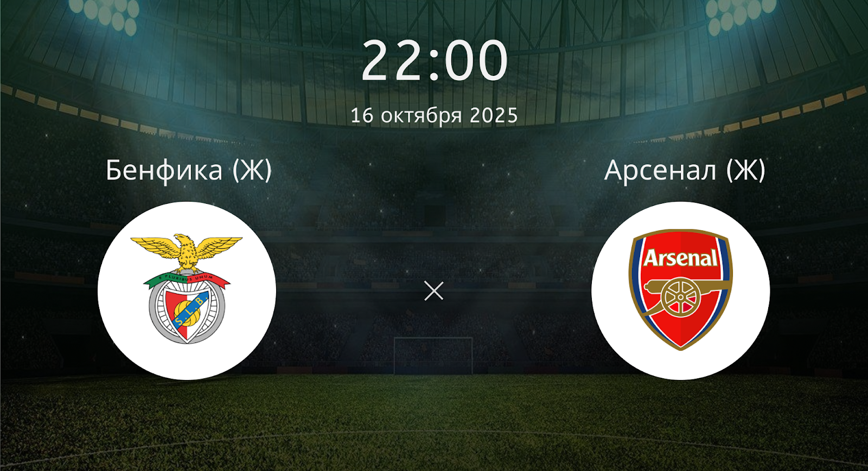Click the 'Arsenal' word inside the badge
Screen dimensions: 868x471
pyautogui.click(x=681, y=258)
